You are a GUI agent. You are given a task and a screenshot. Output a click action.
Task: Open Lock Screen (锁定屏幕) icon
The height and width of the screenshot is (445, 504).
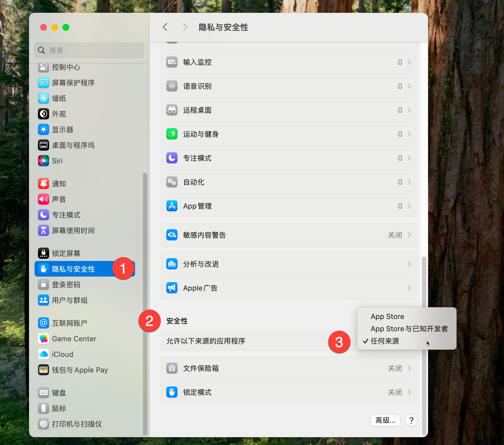point(44,253)
